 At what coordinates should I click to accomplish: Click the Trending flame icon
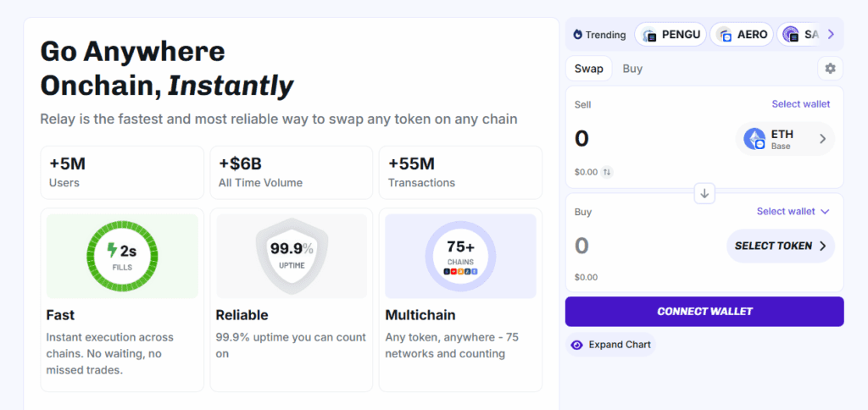pos(578,35)
